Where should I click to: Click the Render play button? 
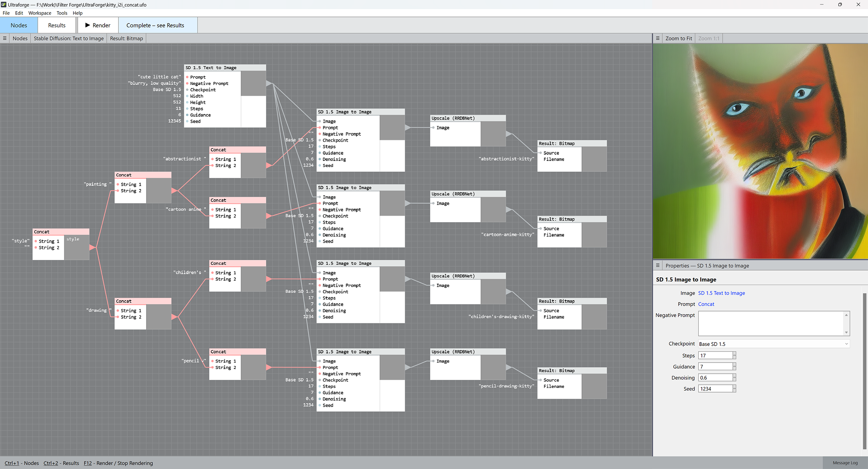tap(98, 25)
